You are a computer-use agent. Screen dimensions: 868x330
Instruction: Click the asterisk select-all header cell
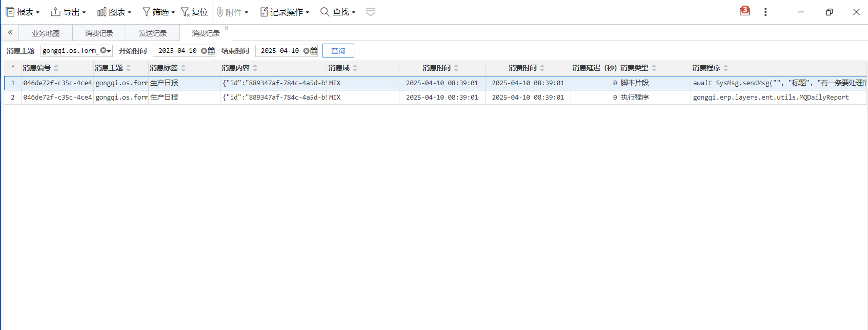[x=13, y=68]
